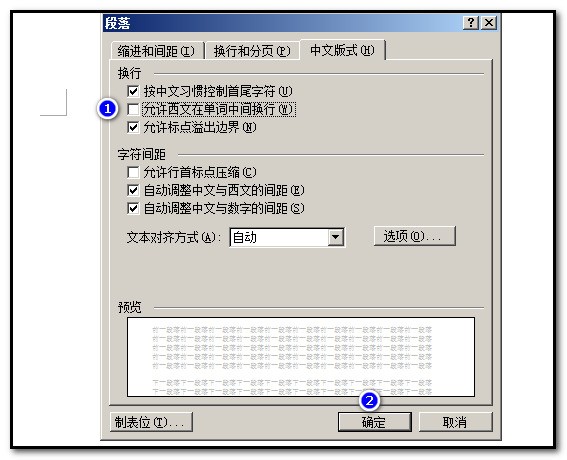Switch to 缩进和间距 tab

click(156, 51)
